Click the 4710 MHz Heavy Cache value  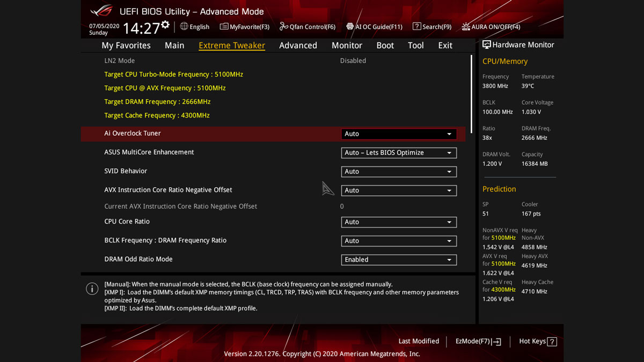(x=534, y=292)
